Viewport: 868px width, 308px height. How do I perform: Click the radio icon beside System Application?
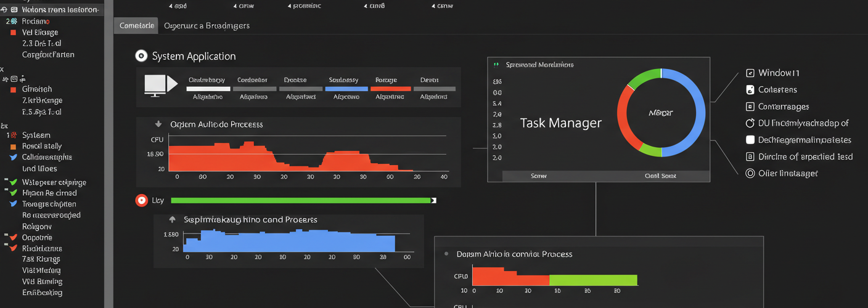coord(141,56)
